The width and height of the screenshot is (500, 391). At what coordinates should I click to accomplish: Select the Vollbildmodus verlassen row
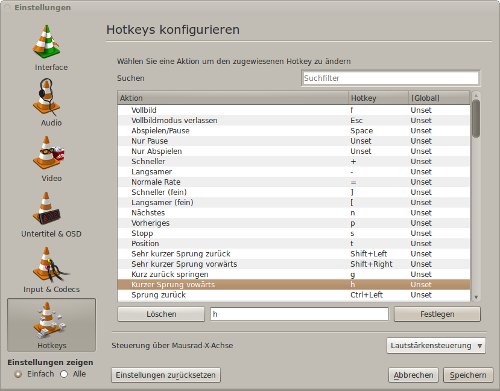point(294,120)
